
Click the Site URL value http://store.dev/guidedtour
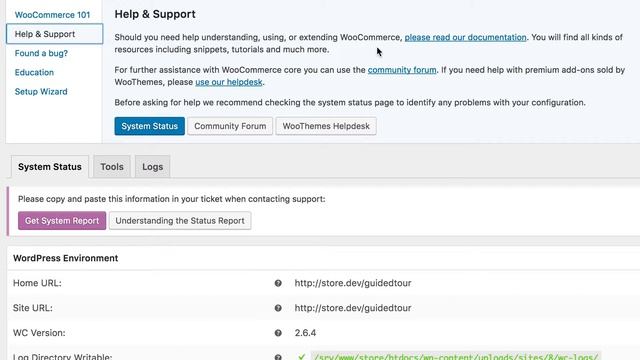(353, 308)
